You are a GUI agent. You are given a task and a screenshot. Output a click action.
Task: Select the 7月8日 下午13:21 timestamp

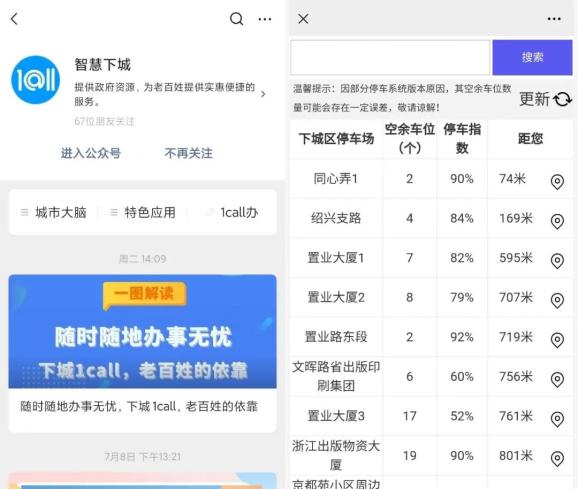(142, 457)
